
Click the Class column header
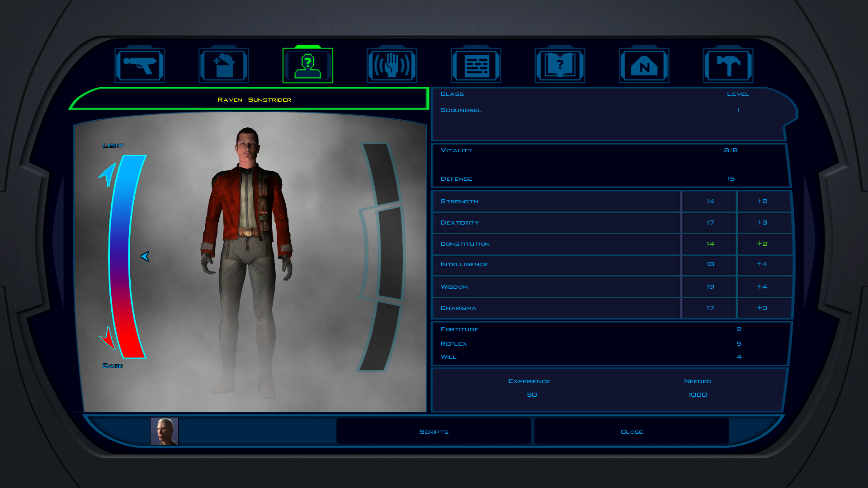(x=452, y=94)
